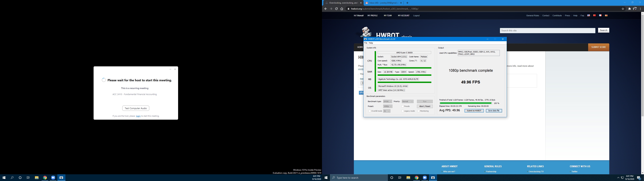The width and height of the screenshot is (644, 181).
Task: Open HWBOT benchmark app on right taskbar
Action: (x=433, y=178)
